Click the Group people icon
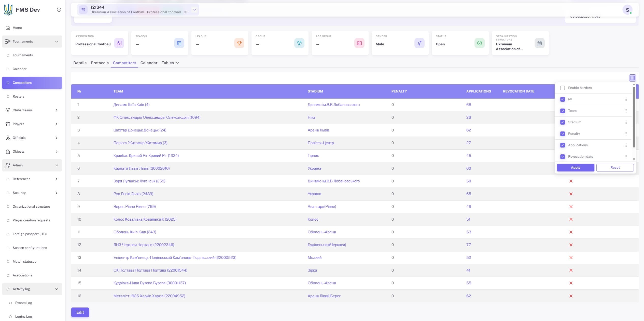Viewport: 644px width, 321px height. [299, 43]
